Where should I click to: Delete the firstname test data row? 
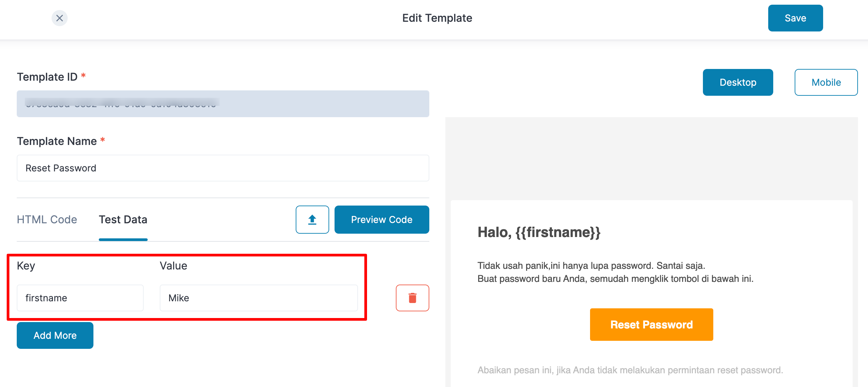click(x=412, y=298)
